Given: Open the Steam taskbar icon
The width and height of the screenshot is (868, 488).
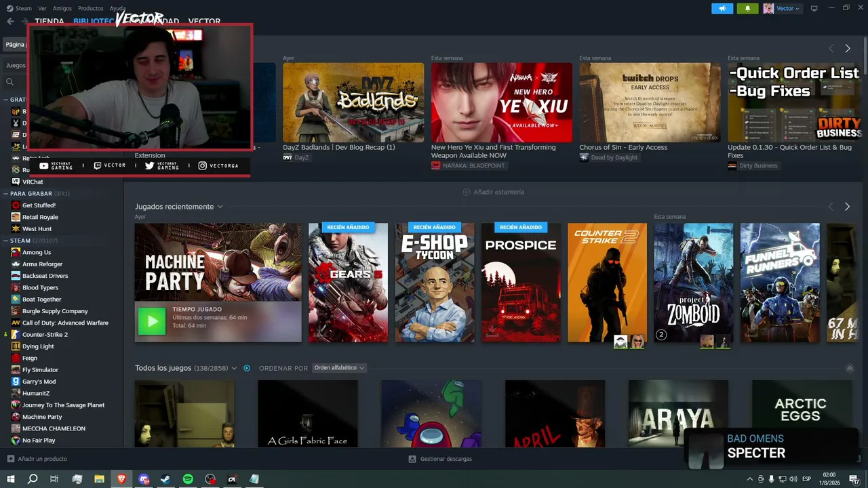Looking at the screenshot, I should 165,479.
